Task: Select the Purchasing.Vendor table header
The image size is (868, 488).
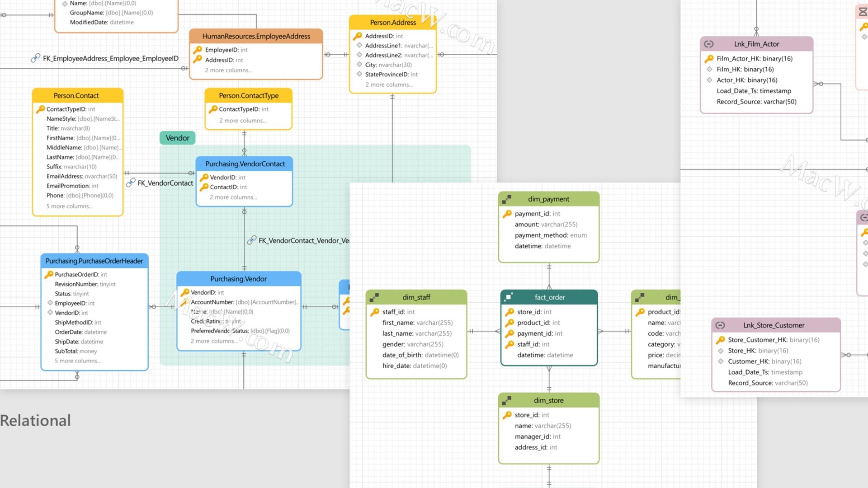Action: click(239, 279)
